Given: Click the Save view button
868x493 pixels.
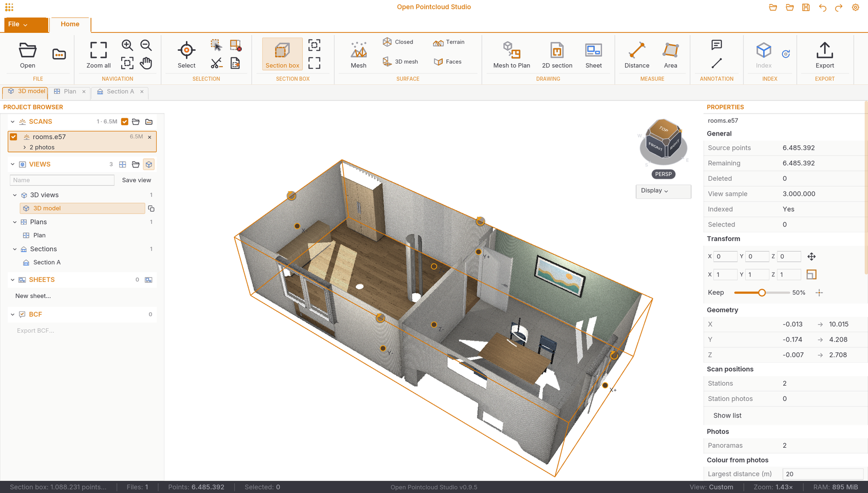Looking at the screenshot, I should coord(137,180).
